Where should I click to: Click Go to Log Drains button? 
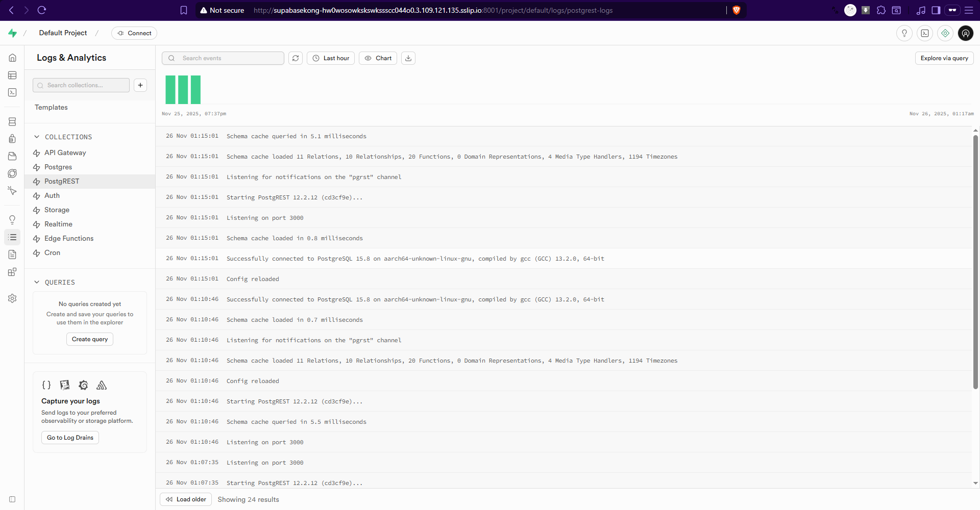click(x=70, y=438)
